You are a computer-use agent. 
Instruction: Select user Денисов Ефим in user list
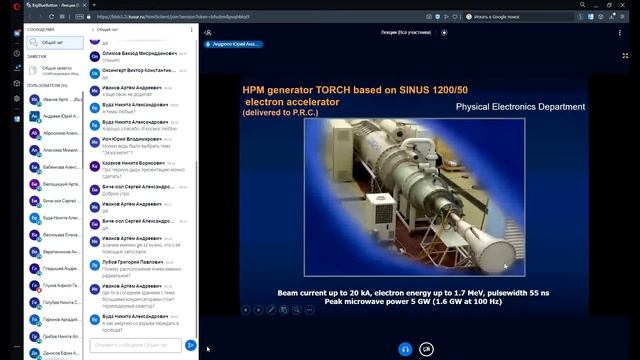[55, 353]
